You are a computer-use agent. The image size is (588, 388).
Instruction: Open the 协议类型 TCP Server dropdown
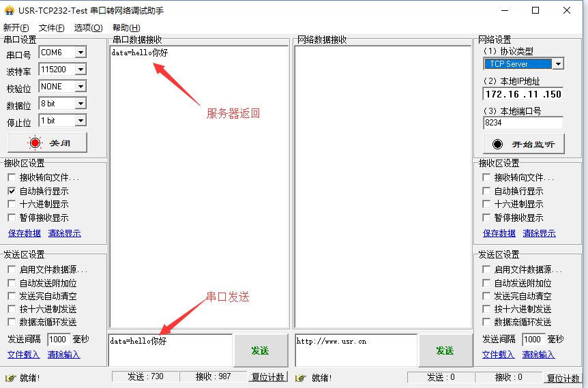pyautogui.click(x=557, y=64)
